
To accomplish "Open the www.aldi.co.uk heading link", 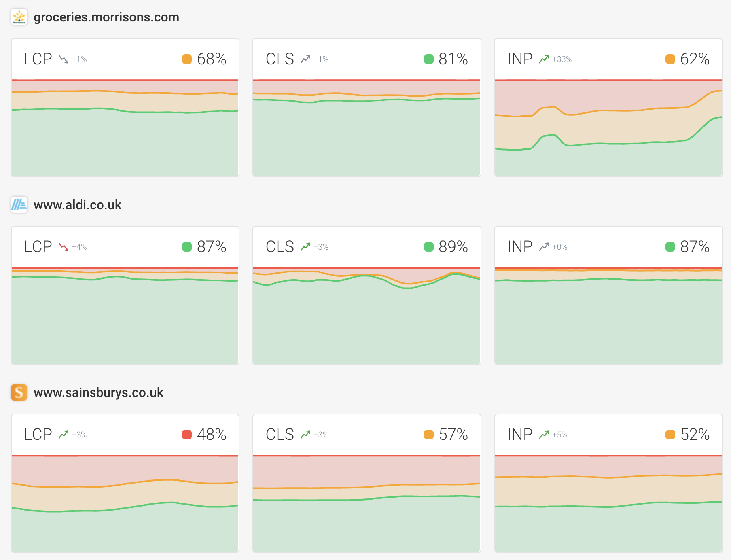I will coord(78,205).
